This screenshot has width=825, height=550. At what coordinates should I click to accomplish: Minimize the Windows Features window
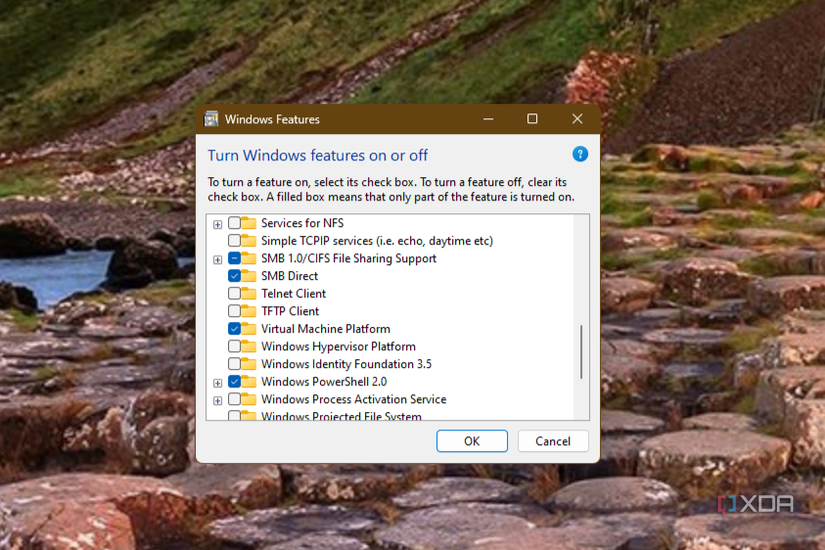click(488, 119)
